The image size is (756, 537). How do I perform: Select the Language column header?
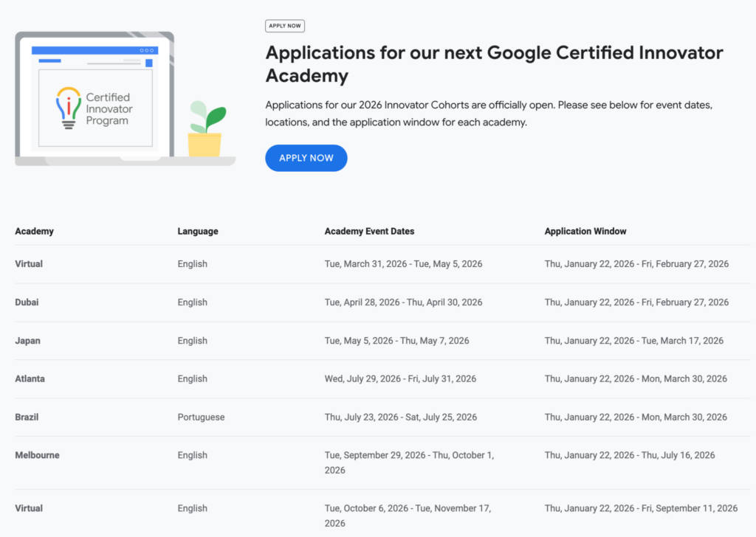pos(198,231)
